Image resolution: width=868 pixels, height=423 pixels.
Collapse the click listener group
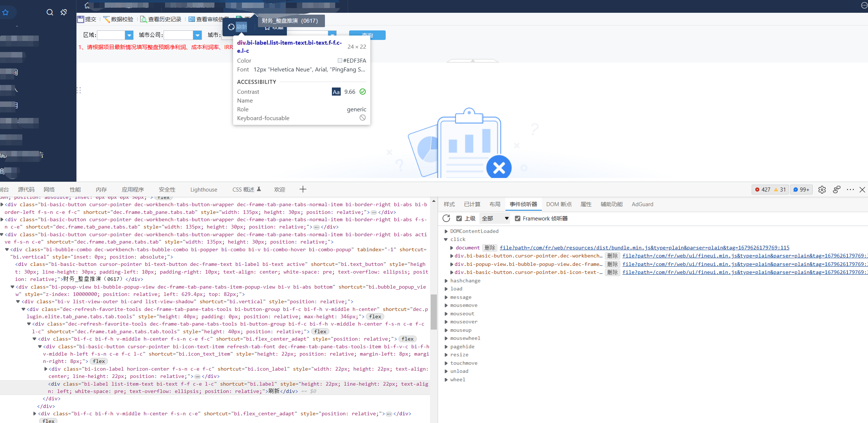tap(446, 240)
